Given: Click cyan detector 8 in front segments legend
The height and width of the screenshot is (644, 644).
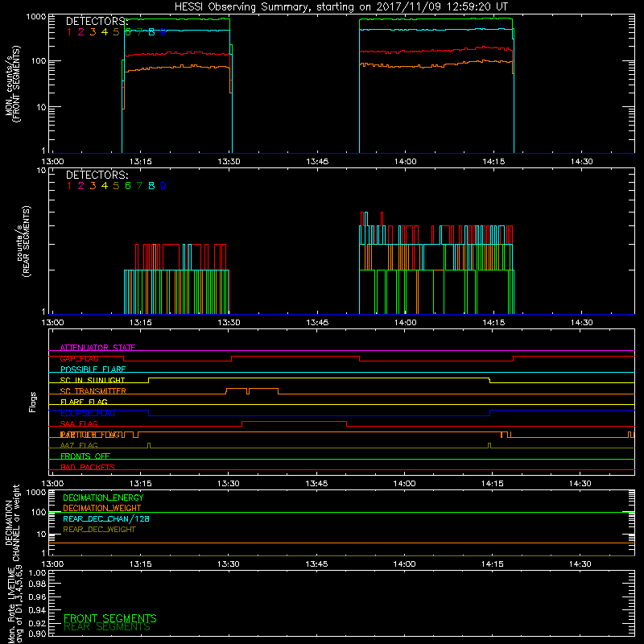Looking at the screenshot, I should [x=151, y=32].
